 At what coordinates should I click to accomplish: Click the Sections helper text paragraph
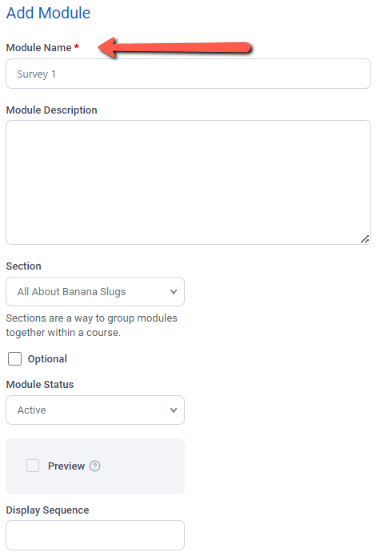point(91,325)
